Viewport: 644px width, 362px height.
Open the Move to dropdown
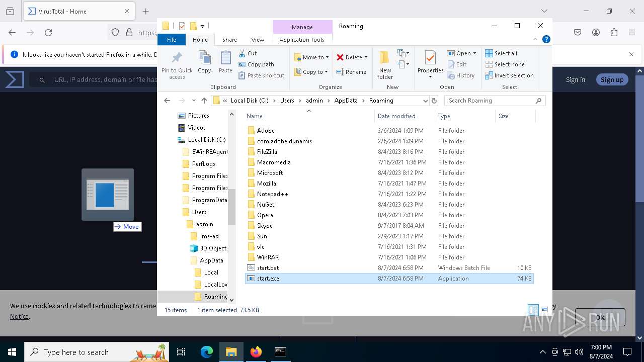(x=311, y=57)
